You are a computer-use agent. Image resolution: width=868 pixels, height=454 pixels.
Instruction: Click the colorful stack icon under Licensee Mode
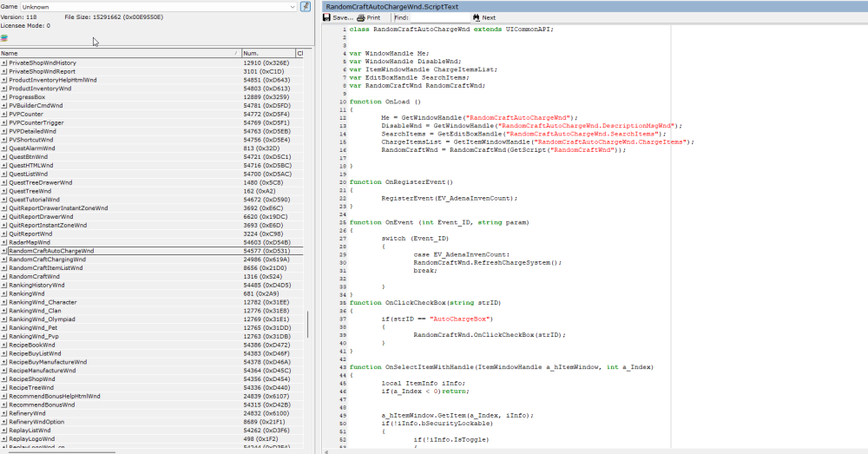click(x=4, y=38)
